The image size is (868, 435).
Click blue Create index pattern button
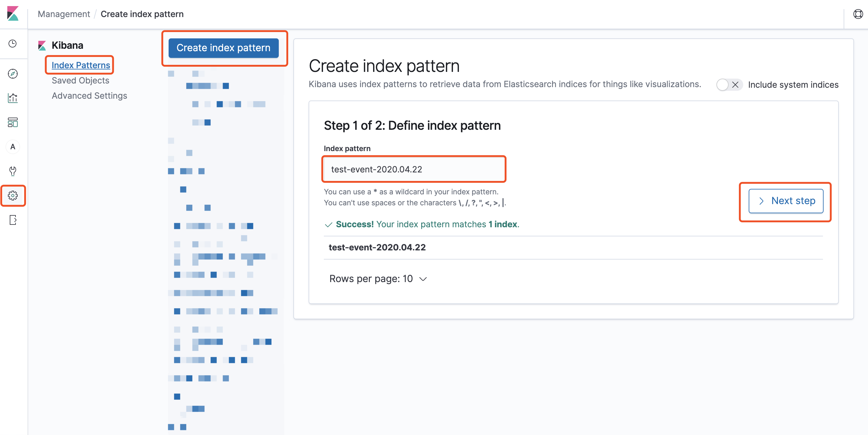point(224,48)
